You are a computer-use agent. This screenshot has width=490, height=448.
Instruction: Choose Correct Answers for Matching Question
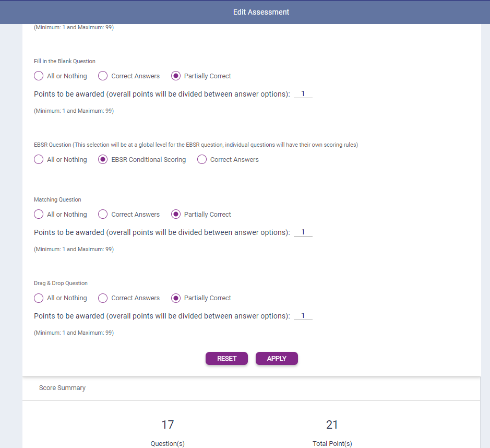coord(103,215)
